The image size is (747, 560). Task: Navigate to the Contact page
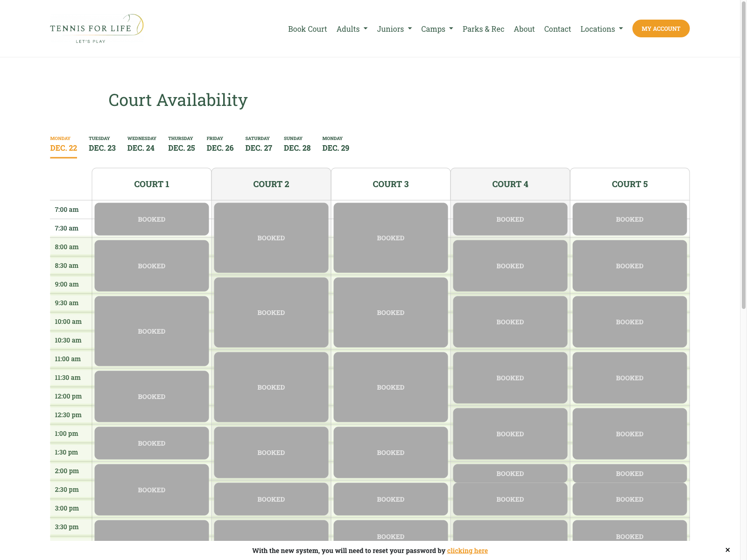click(x=557, y=29)
